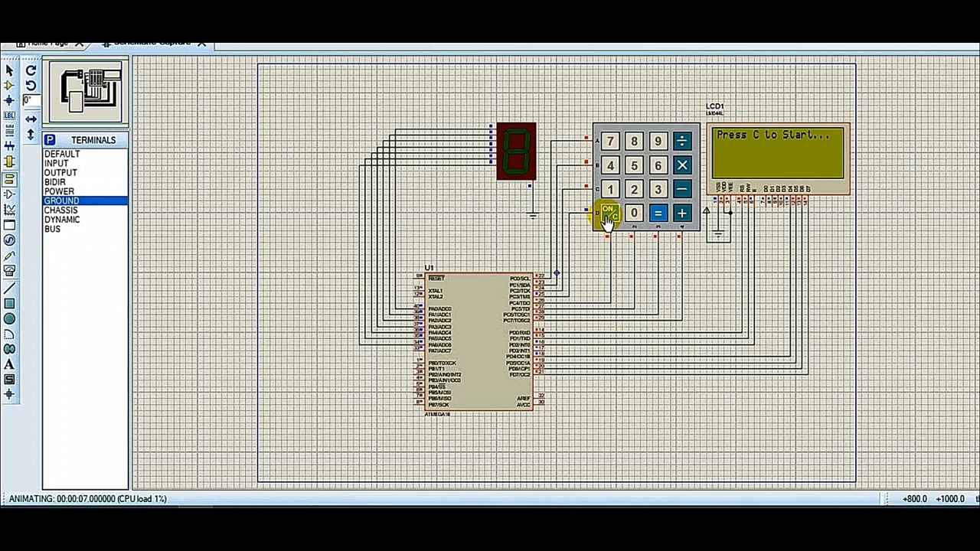Screen dimensions: 980x551
Task: Pick the 2D graphics circle tool
Action: coord(9,318)
